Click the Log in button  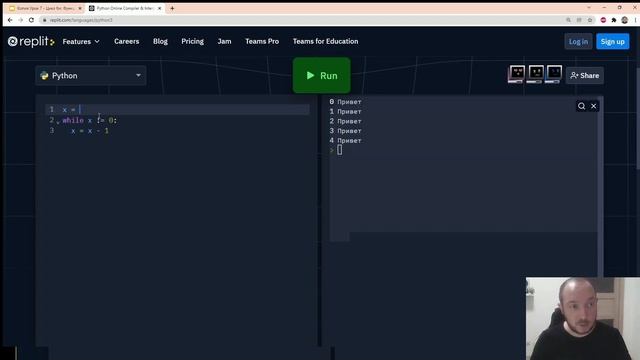578,42
